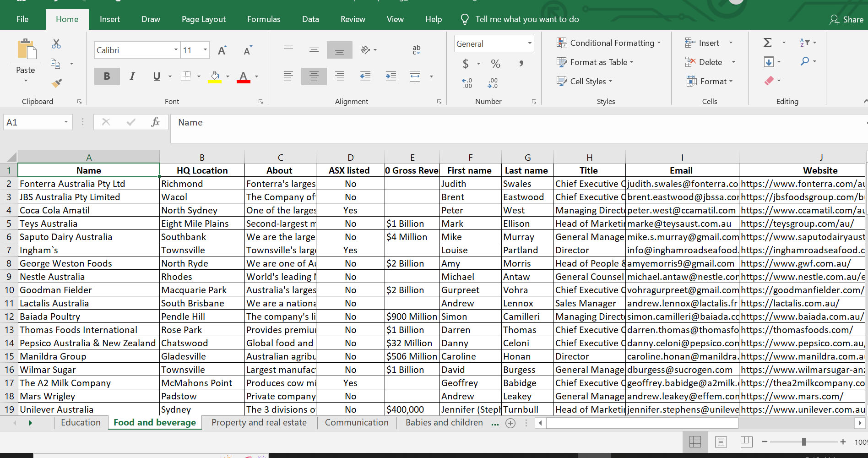
Task: Open the Education sheet tab
Action: click(81, 423)
